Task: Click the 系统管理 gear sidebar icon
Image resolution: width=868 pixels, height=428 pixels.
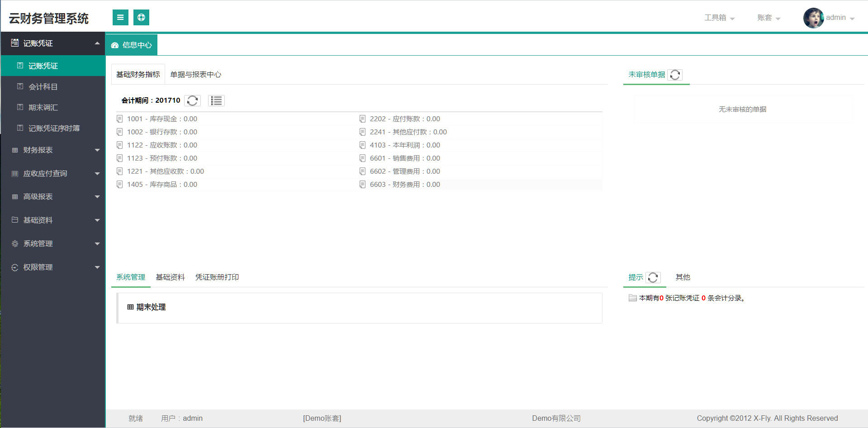Action: coord(15,244)
